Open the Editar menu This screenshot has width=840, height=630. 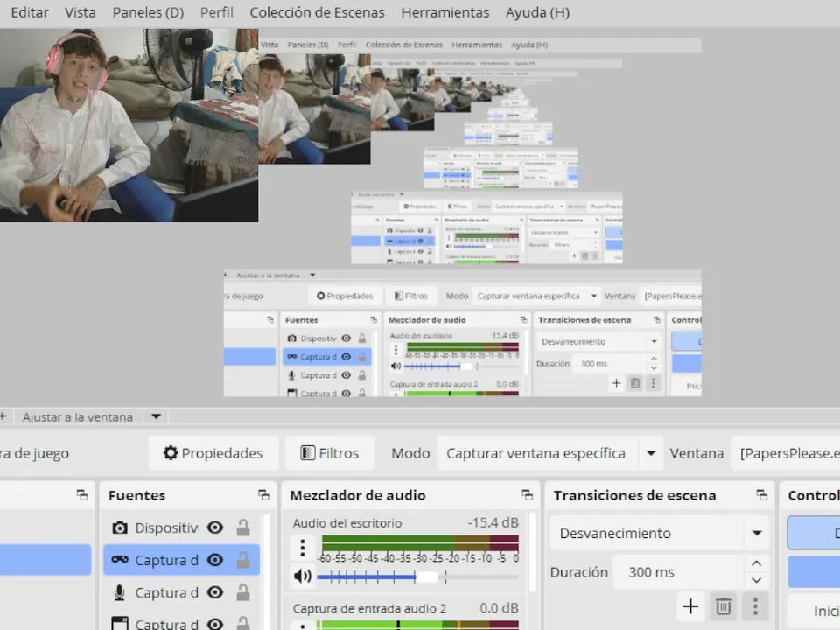[x=30, y=12]
